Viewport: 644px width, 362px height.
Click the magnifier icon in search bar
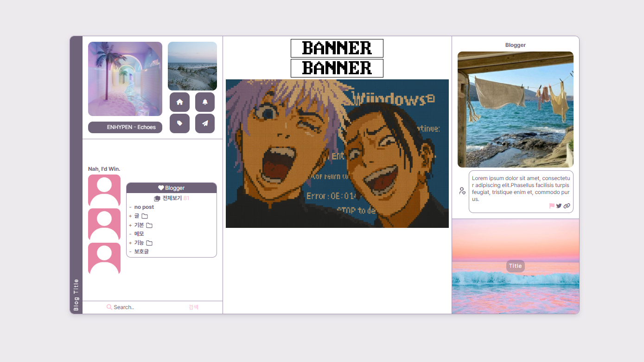(109, 307)
